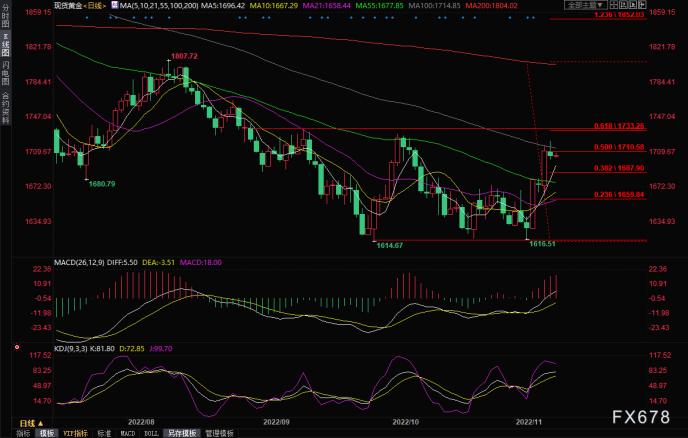Click the DEA:-3.51 value
This screenshot has height=438, width=688.
tap(158, 262)
